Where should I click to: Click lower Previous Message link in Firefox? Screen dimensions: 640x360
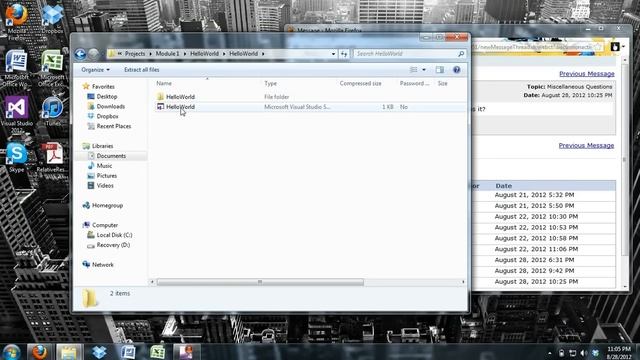586,146
